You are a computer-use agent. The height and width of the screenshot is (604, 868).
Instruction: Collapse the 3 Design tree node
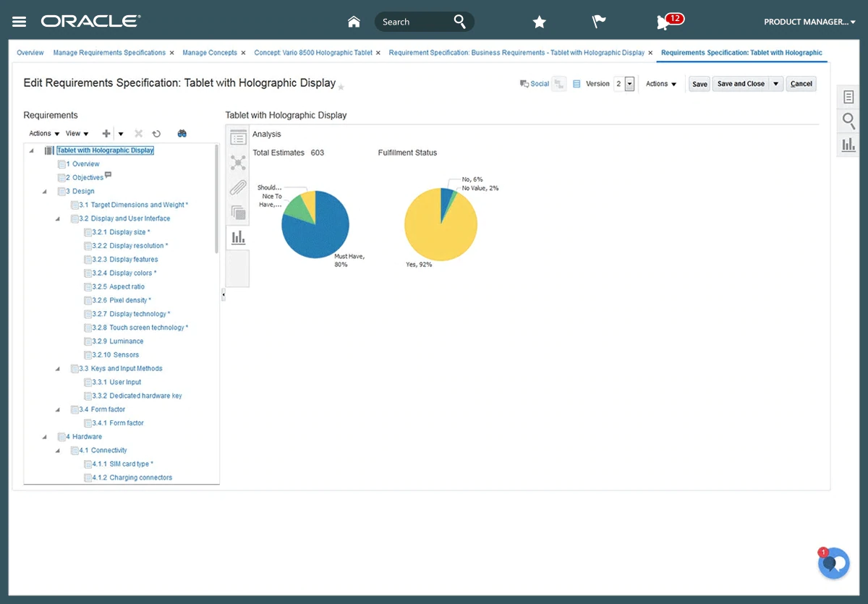tap(45, 192)
